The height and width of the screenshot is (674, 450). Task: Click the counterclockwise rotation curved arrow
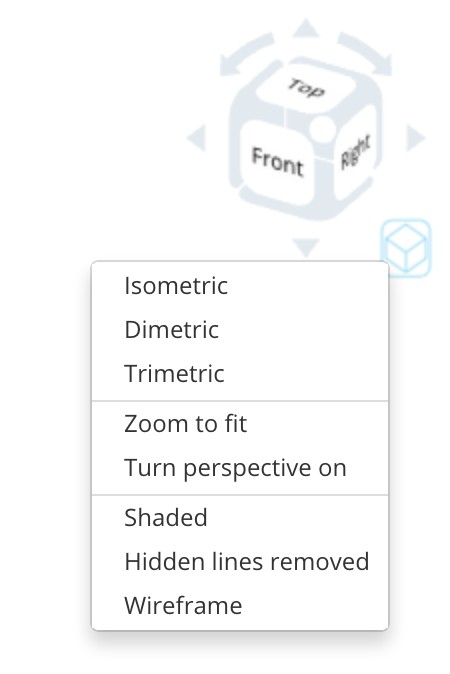(244, 53)
